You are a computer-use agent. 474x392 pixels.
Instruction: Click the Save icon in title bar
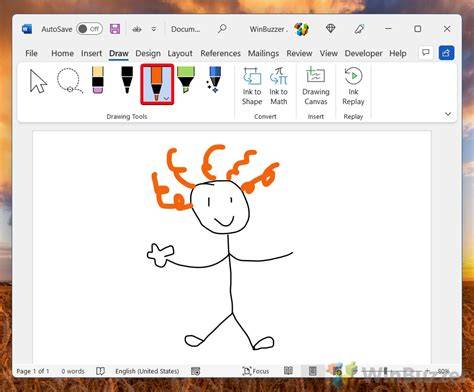(115, 29)
